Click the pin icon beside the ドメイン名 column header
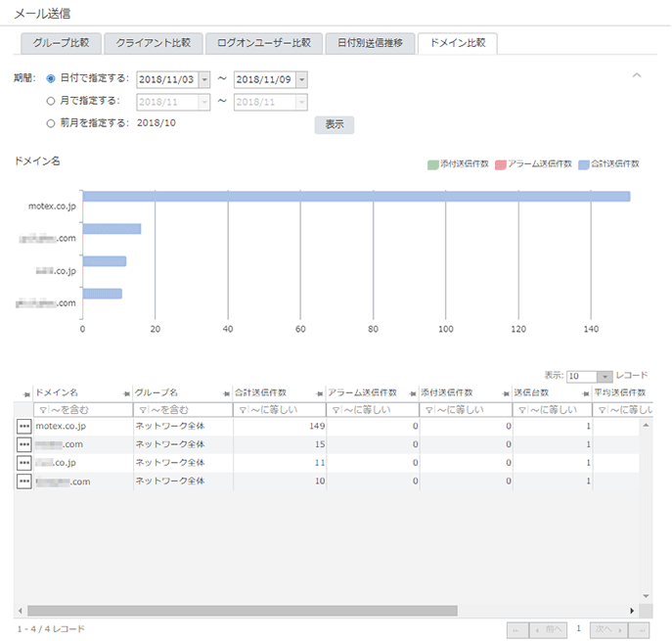 tap(125, 393)
